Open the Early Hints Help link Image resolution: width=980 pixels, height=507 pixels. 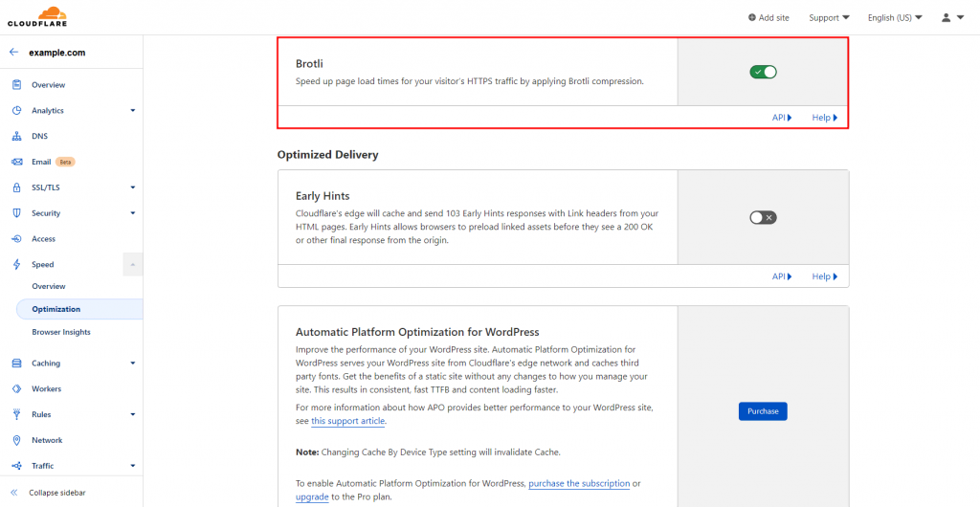(x=825, y=276)
